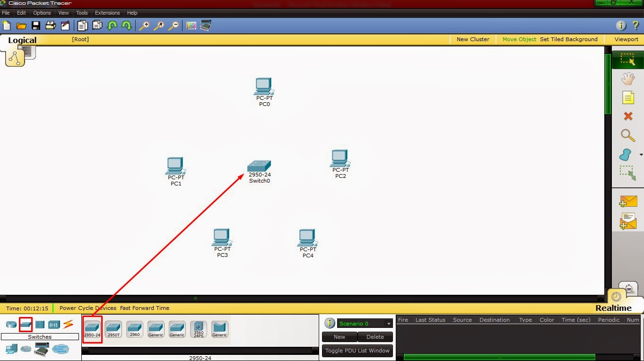Viewport: 644px width, 361px height.
Task: Select the Add Simple PDU tool
Action: (x=627, y=202)
